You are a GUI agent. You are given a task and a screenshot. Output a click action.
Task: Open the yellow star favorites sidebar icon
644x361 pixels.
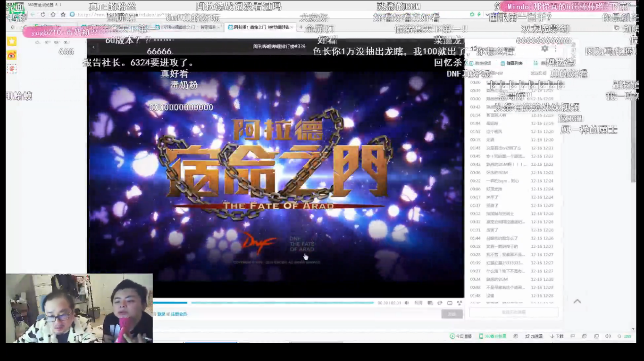12,41
